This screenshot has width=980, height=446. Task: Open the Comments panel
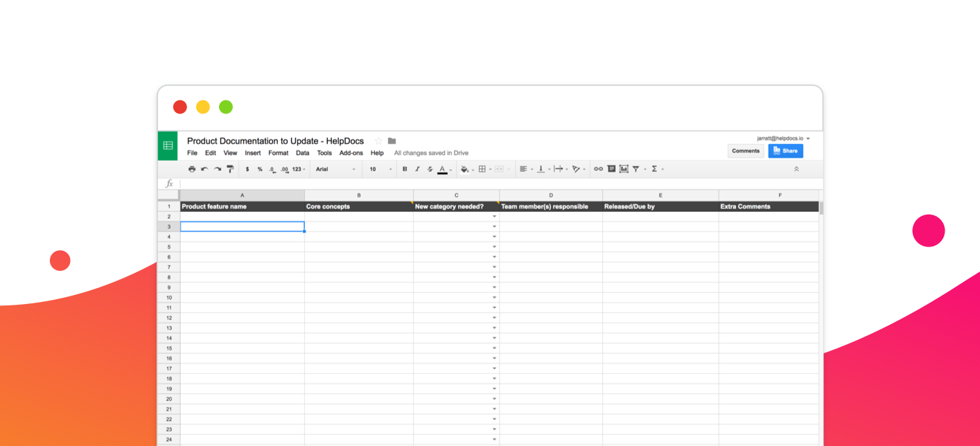coord(746,150)
